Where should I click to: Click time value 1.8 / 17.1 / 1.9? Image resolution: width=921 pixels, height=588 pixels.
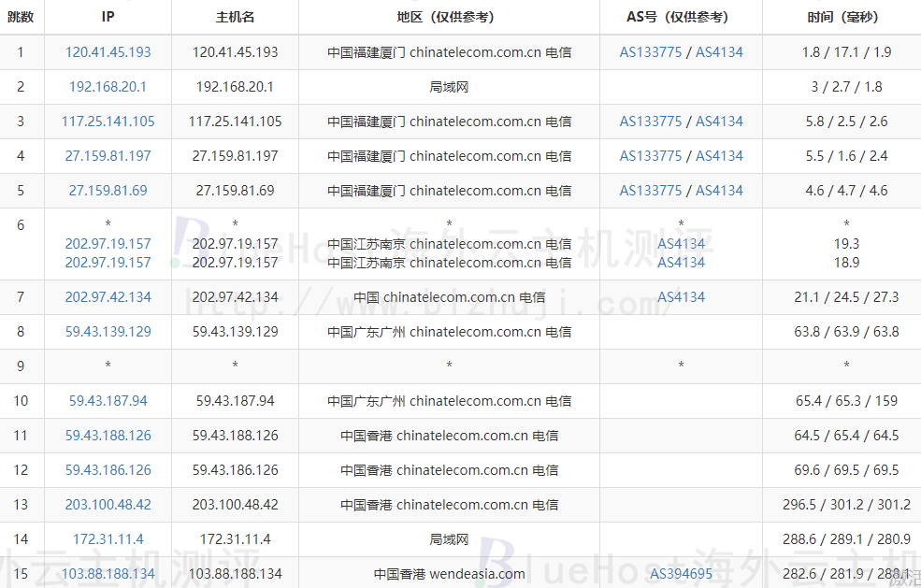tap(846, 52)
